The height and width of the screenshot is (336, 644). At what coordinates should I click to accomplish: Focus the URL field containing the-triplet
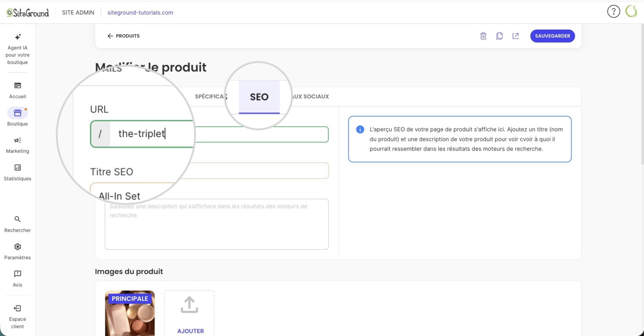[x=209, y=134]
